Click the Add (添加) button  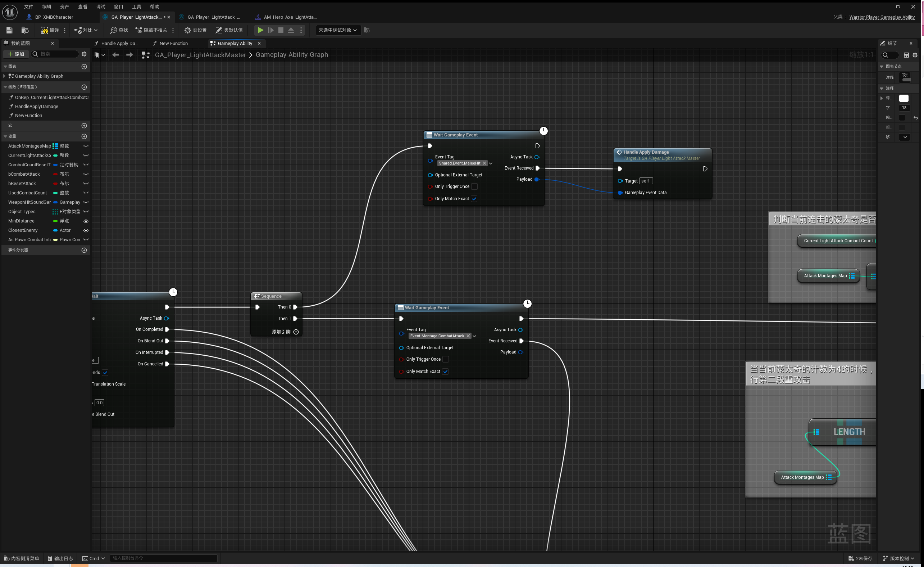pos(16,54)
